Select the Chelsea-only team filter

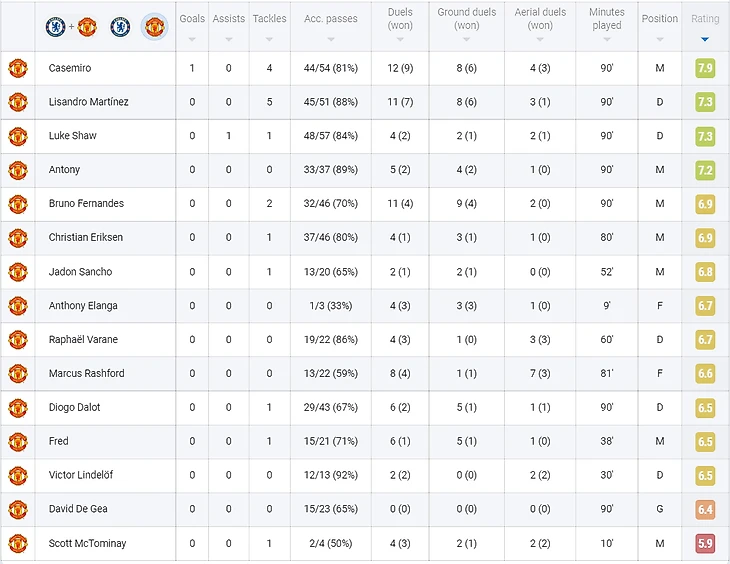[120, 26]
